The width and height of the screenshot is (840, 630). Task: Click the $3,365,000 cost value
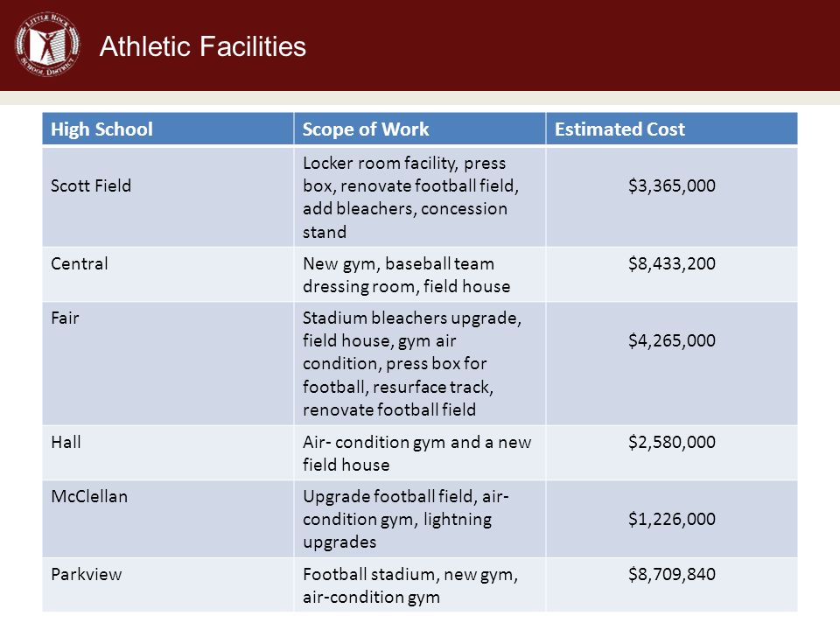[x=672, y=185]
